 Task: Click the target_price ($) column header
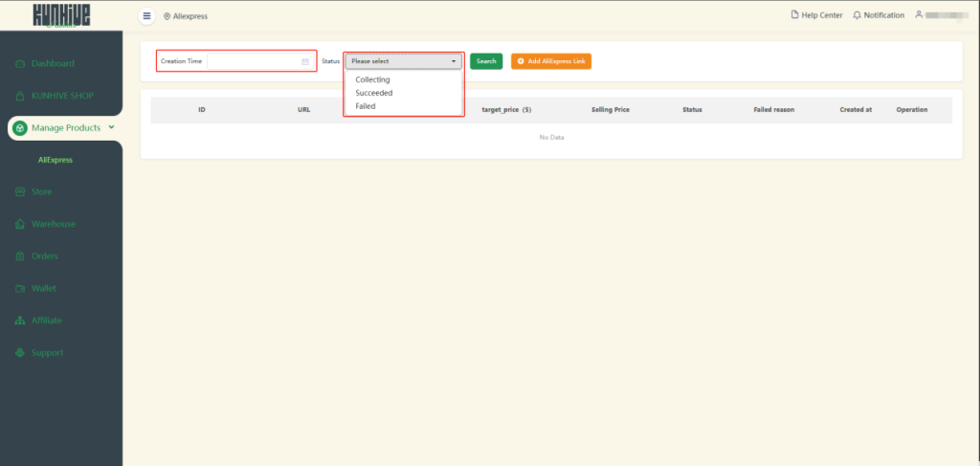pos(506,110)
